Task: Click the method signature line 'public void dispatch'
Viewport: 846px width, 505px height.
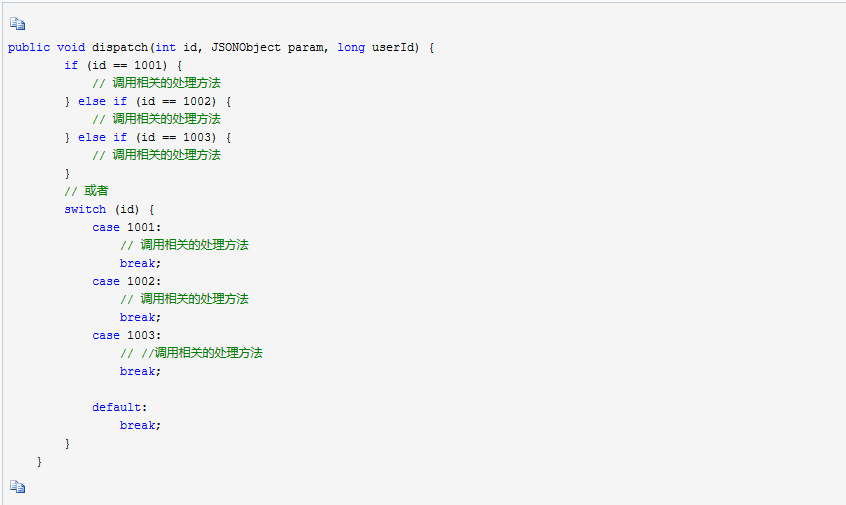Action: click(x=221, y=47)
